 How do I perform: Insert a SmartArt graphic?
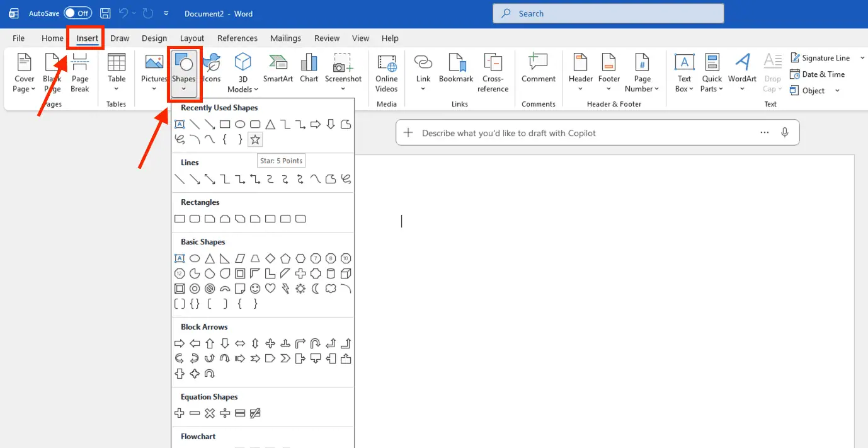(x=278, y=69)
